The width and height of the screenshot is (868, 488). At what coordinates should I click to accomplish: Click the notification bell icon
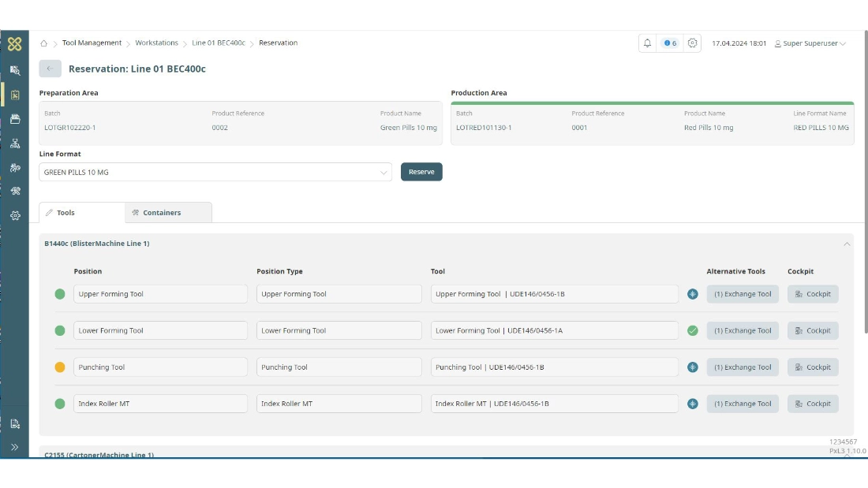click(646, 43)
